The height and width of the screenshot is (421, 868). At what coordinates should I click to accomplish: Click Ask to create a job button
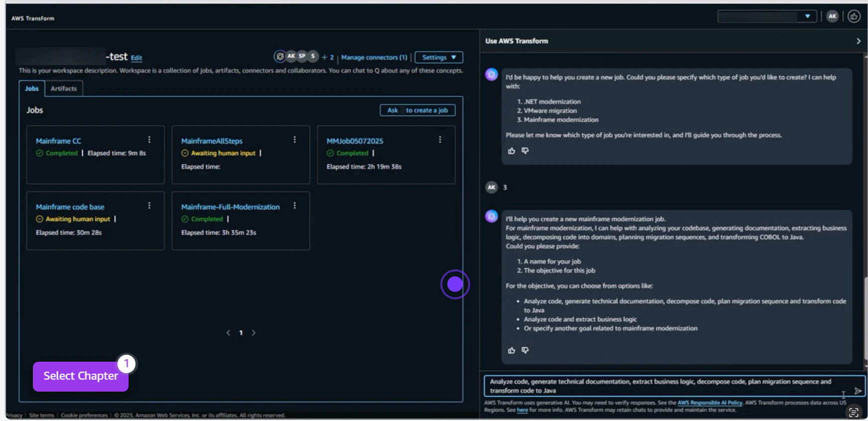417,110
